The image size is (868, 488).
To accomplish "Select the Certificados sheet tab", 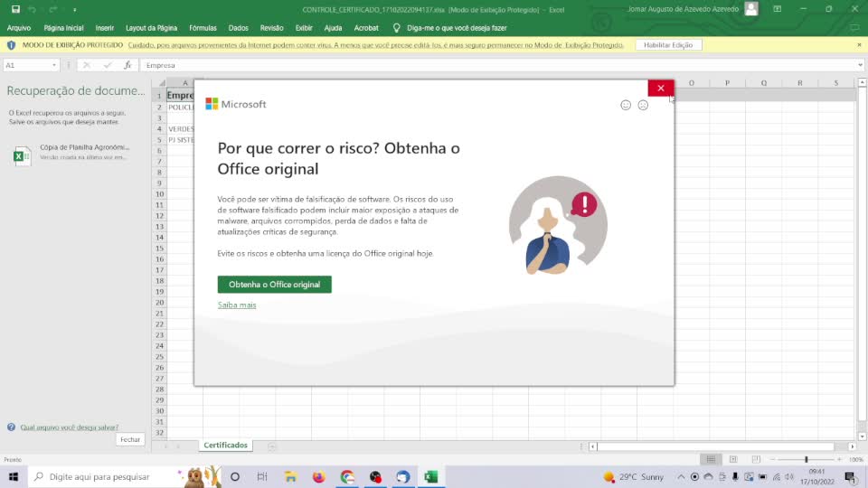I will click(225, 445).
